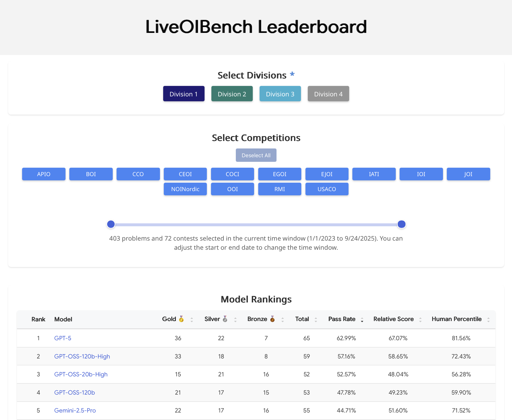This screenshot has width=512, height=420.
Task: Toggle Division 1 selection
Action: coord(184,94)
